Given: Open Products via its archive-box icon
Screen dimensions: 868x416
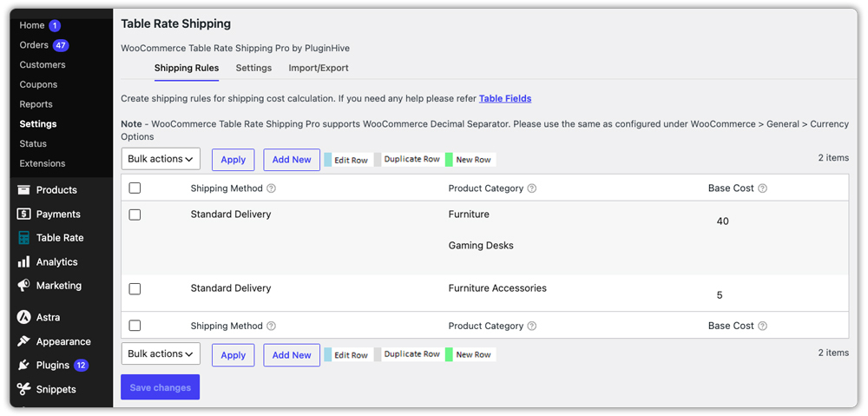Looking at the screenshot, I should [23, 190].
